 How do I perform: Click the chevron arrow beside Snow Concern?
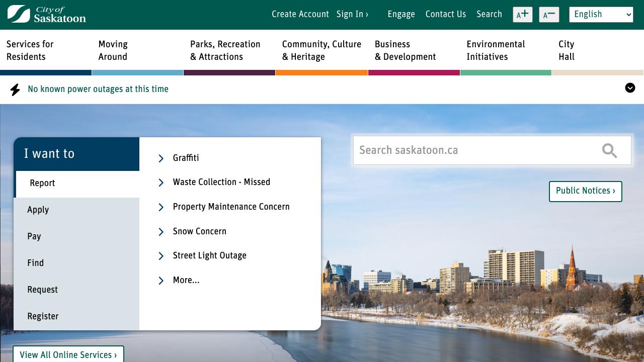click(161, 232)
